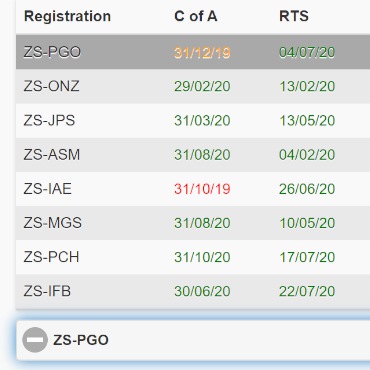370x370 pixels.
Task: Sort by the RTS column header
Action: tap(294, 16)
